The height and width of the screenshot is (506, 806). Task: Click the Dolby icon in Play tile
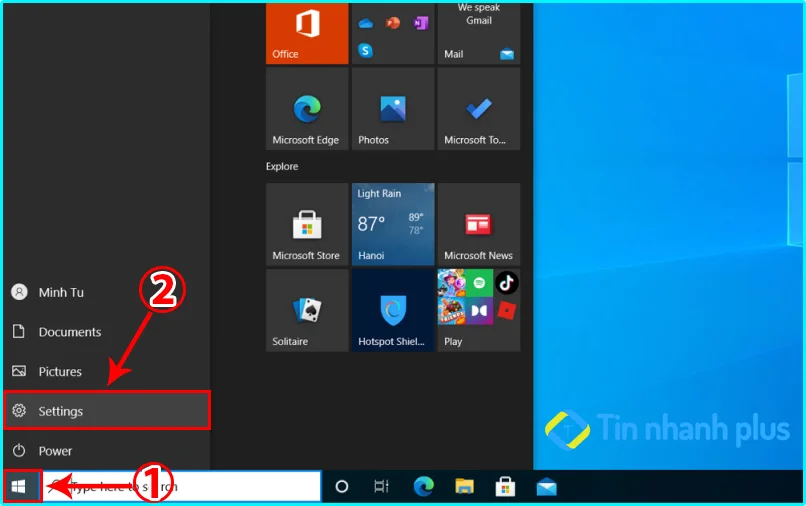[479, 310]
